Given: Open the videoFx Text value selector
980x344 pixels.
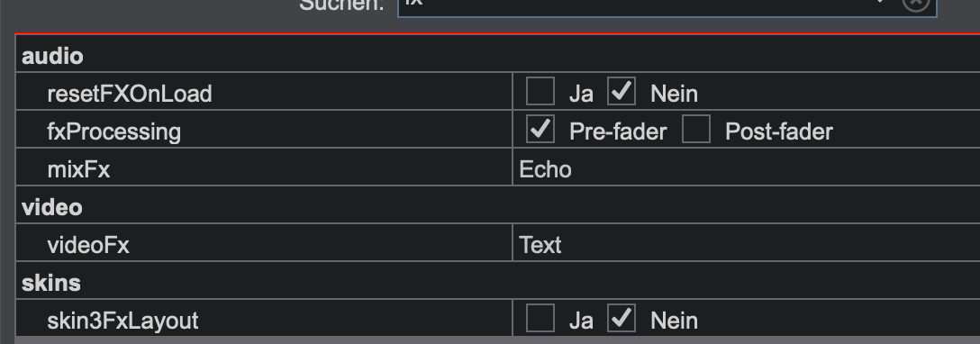Looking at the screenshot, I should coord(746,245).
